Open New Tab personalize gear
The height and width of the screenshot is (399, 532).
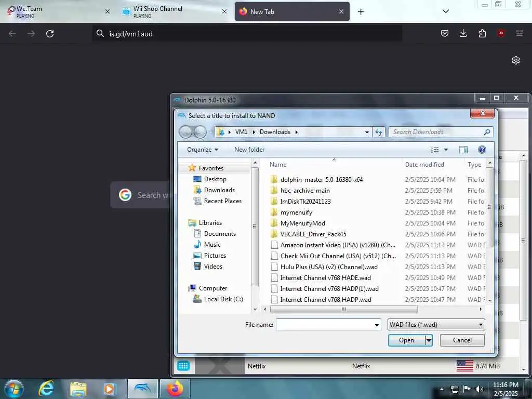(x=516, y=60)
